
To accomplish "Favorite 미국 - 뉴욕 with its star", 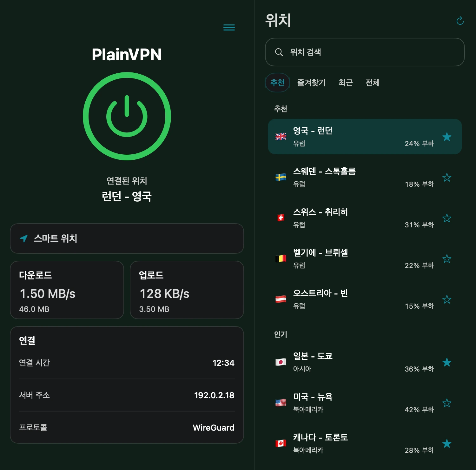I will pos(447,403).
